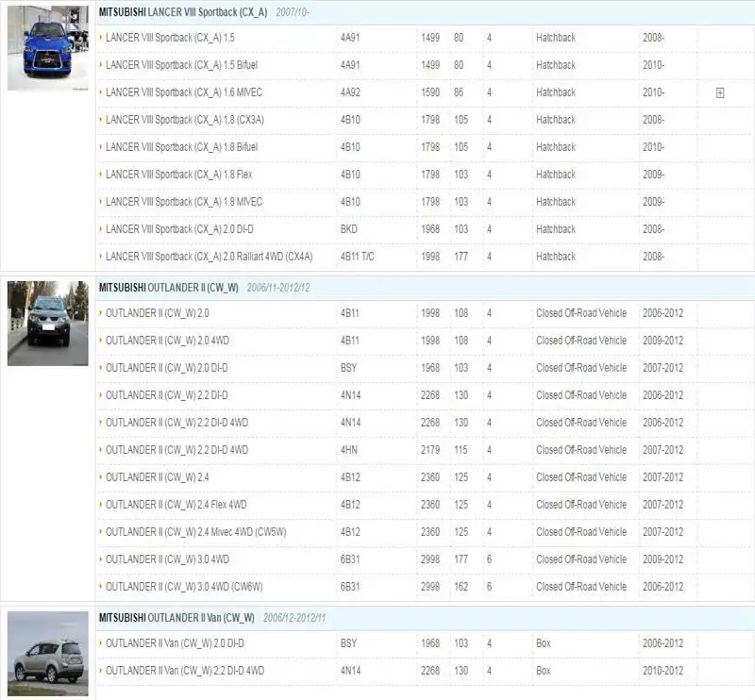Image resolution: width=755 pixels, height=700 pixels.
Task: Open OUTLANDER II Van (CW_W) 2.2 DI-D 4WD
Action: [185, 672]
